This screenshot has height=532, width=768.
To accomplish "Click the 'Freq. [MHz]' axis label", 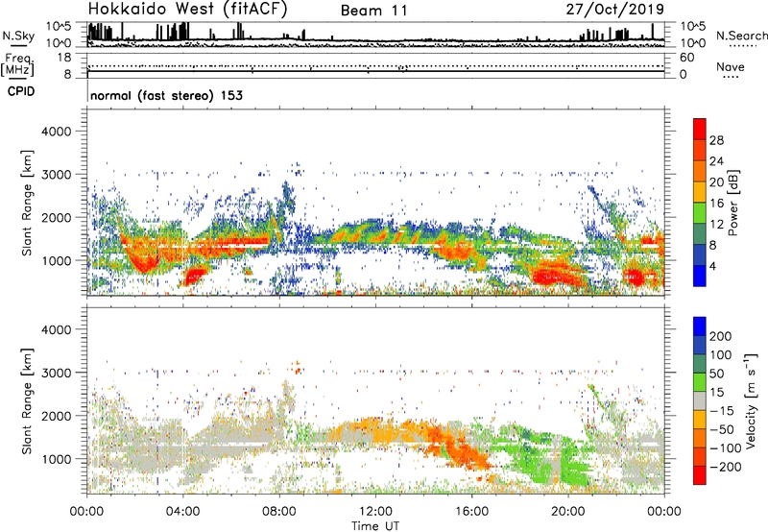I will tap(18, 64).
